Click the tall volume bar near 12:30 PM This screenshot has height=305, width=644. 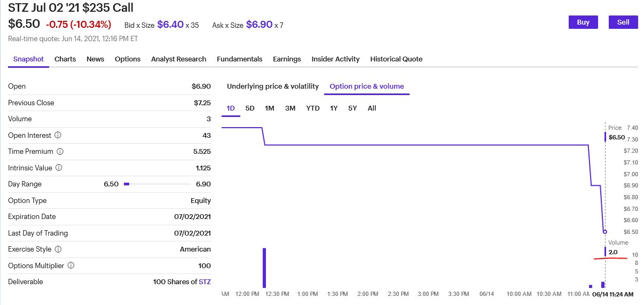click(x=264, y=268)
